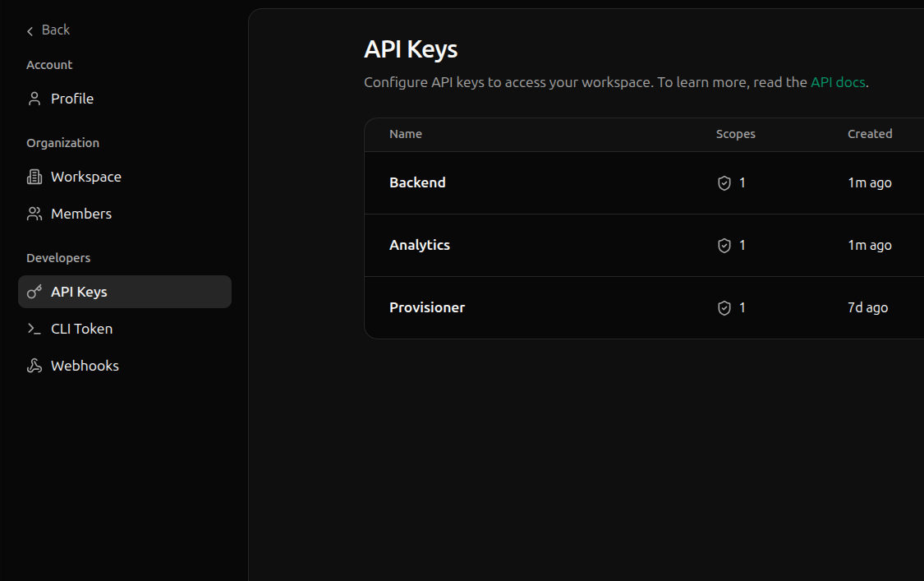Screen dimensions: 924x581
Task: Click the Webhooks icon in sidebar
Action: (34, 366)
